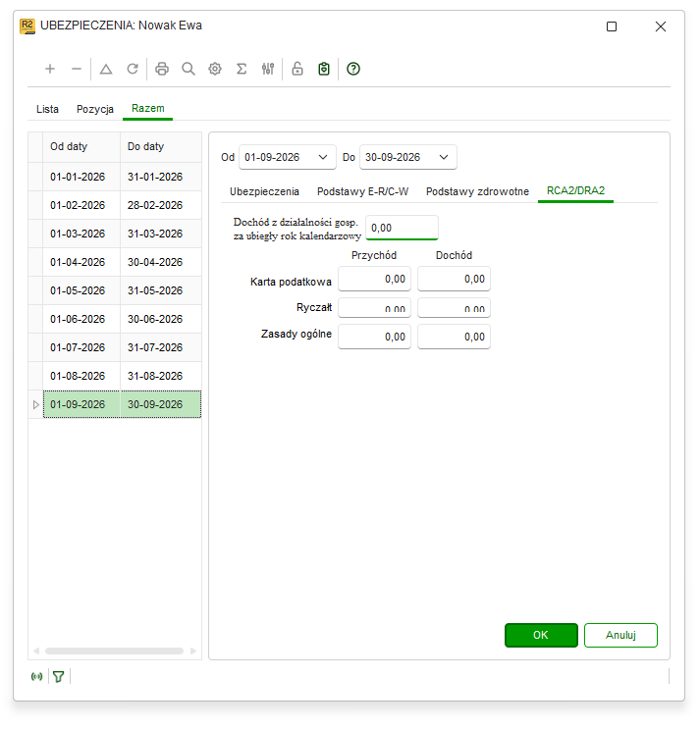Click the sliders adjustment icon

pos(268,69)
